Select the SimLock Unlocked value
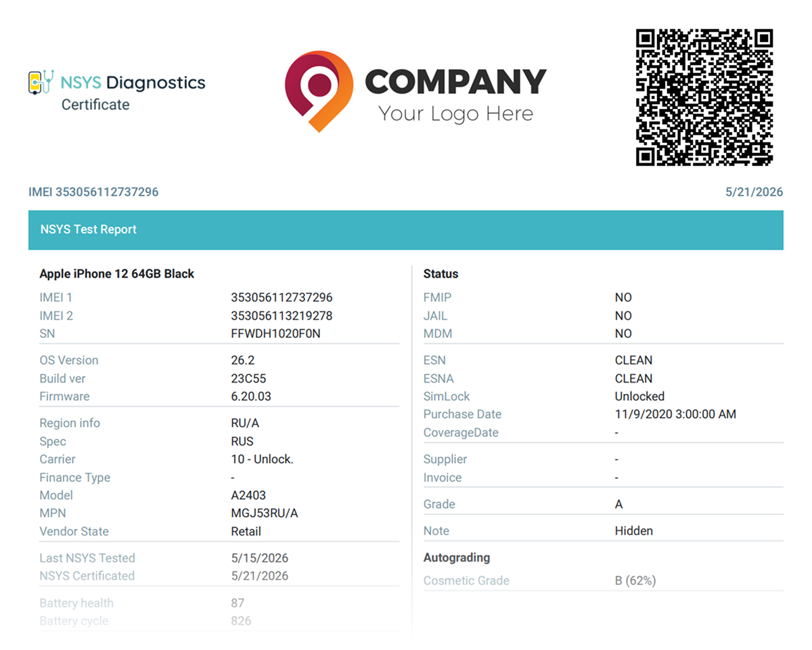The width and height of the screenshot is (812, 650). click(639, 396)
